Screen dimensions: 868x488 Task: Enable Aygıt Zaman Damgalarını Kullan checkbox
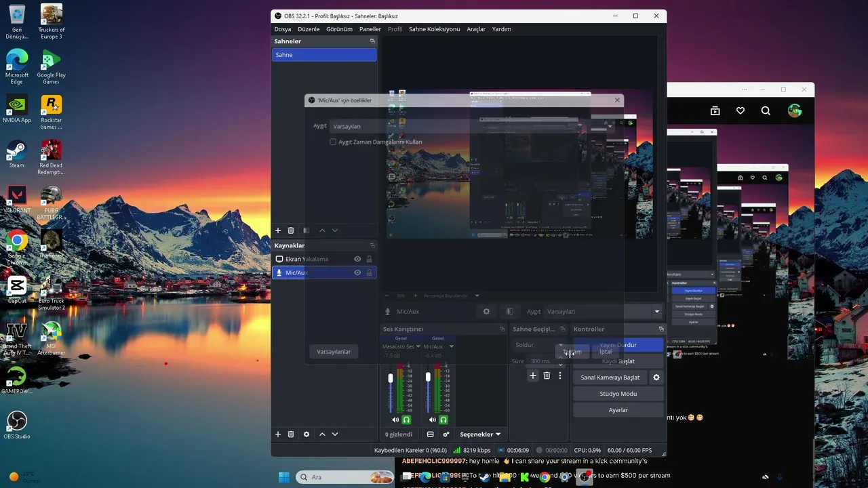pos(333,142)
